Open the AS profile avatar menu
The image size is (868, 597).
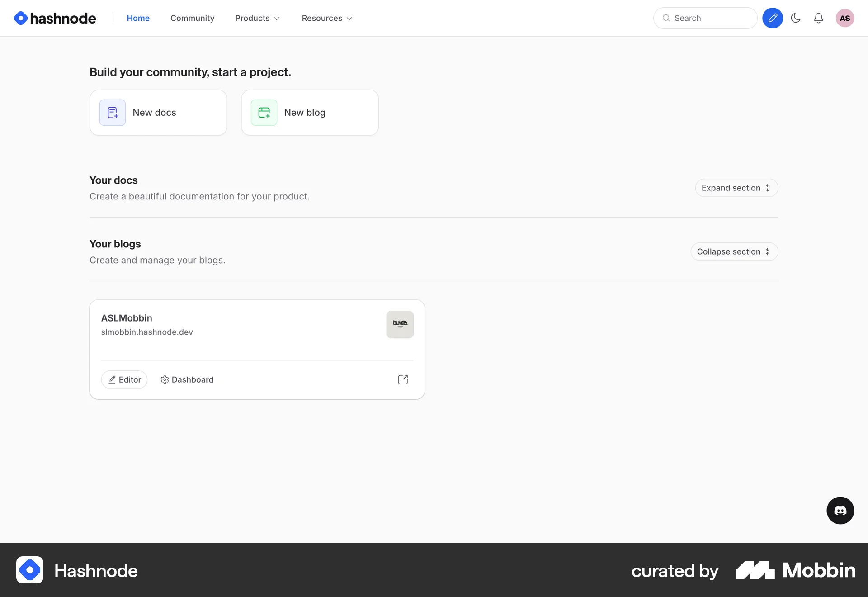(845, 18)
